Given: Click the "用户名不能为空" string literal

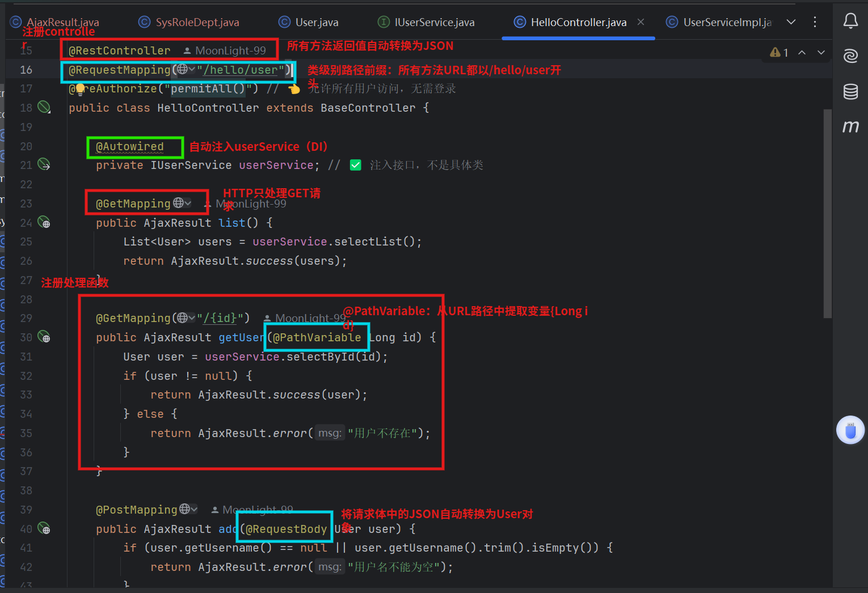Looking at the screenshot, I should point(394,567).
